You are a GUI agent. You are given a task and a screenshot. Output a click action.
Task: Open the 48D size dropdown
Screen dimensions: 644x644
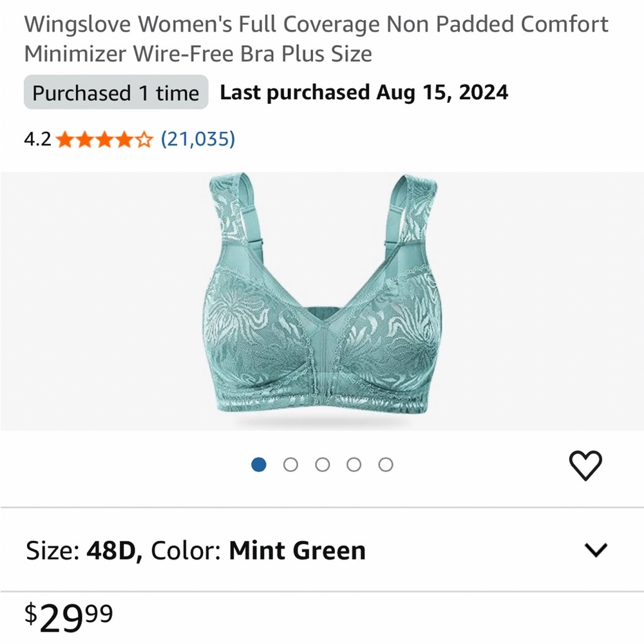(x=110, y=550)
